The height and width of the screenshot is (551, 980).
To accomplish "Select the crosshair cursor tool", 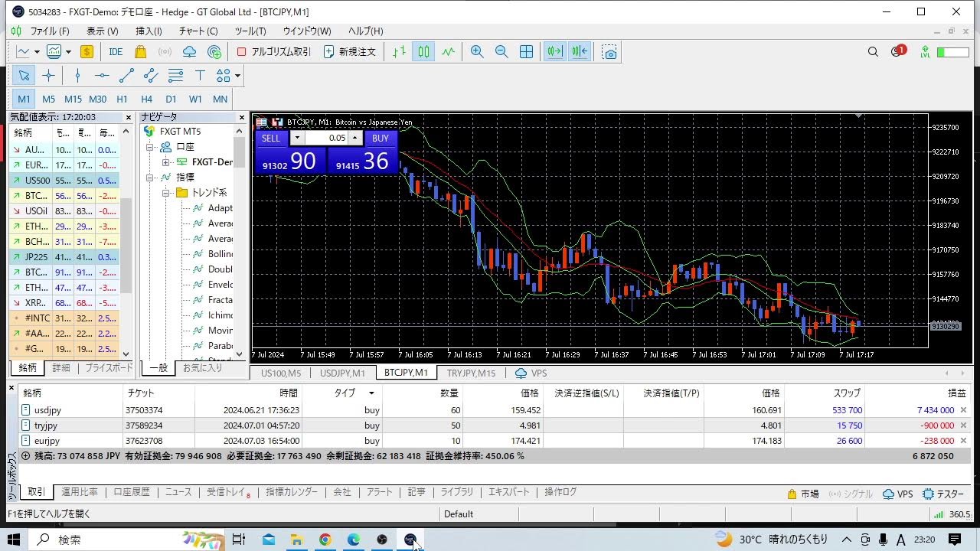I will click(x=48, y=75).
